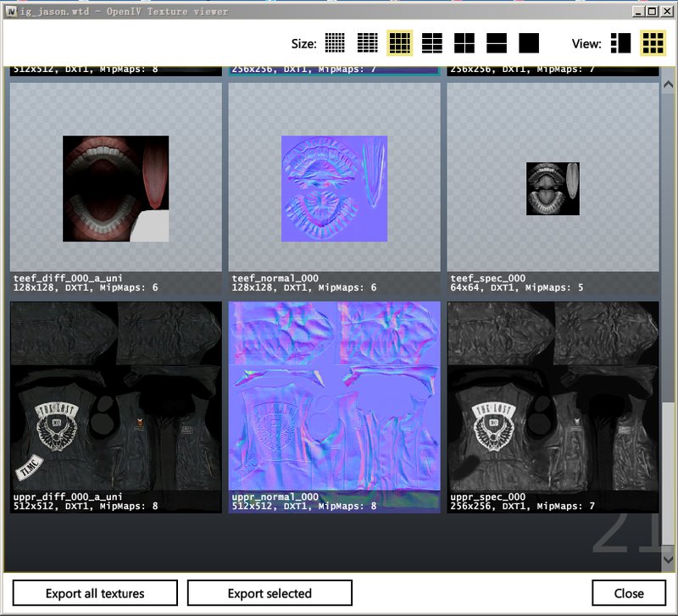Minimize the Texture viewer window

click(639, 12)
